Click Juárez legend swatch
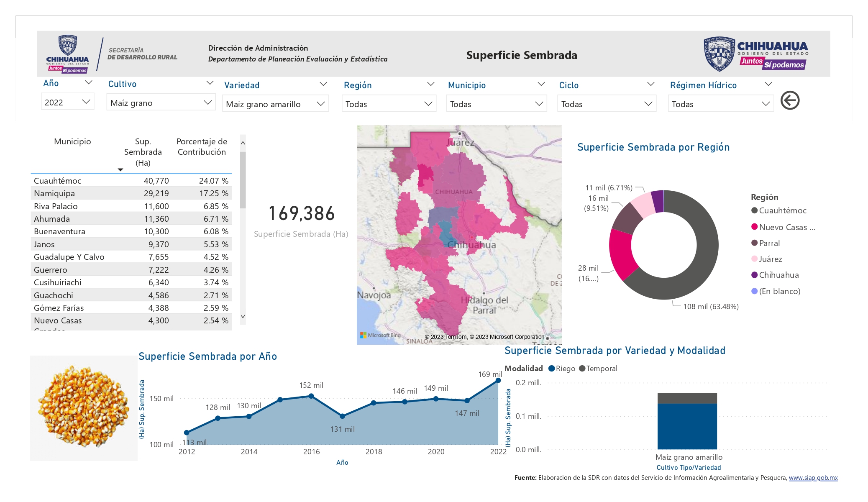 (754, 259)
